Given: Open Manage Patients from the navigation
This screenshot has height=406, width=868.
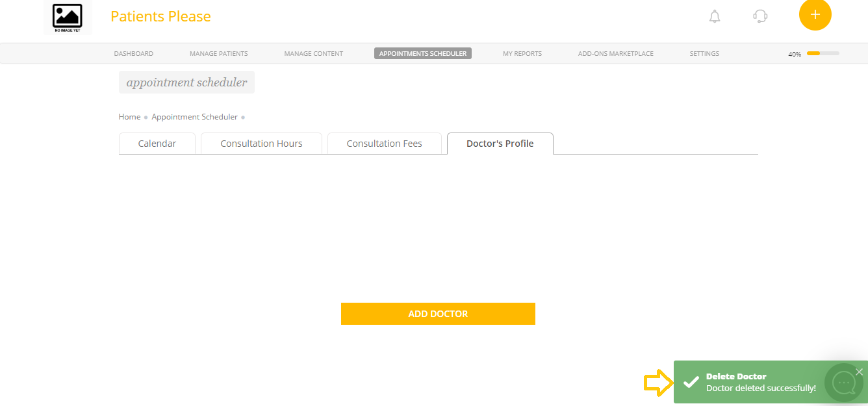Looking at the screenshot, I should (x=218, y=53).
